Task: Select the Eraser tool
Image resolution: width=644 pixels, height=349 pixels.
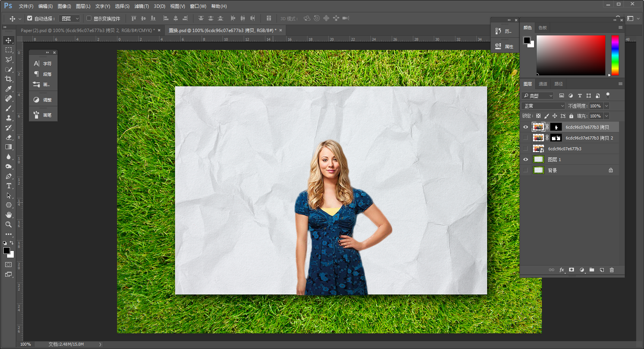Action: tap(9, 137)
